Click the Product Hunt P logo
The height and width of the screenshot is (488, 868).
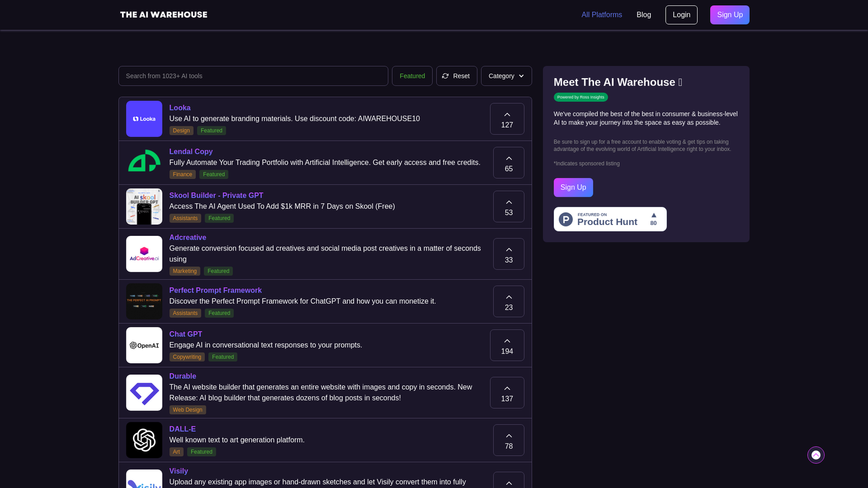[x=566, y=219]
